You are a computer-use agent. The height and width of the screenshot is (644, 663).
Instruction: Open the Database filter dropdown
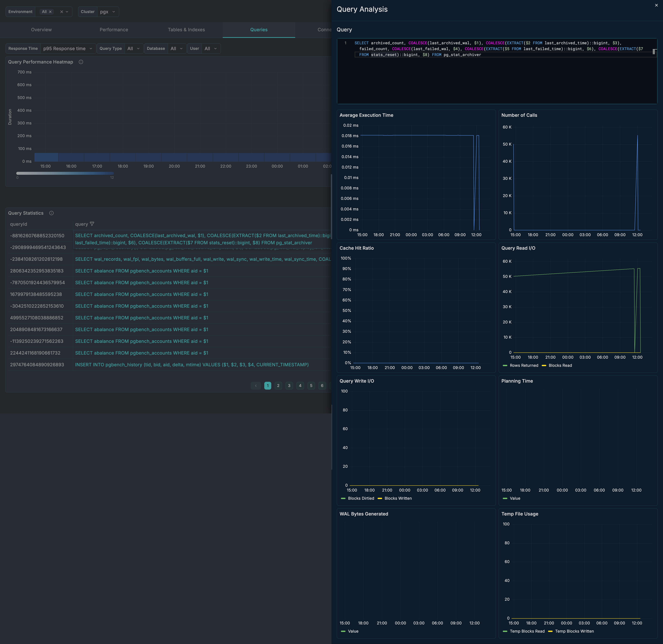click(176, 49)
